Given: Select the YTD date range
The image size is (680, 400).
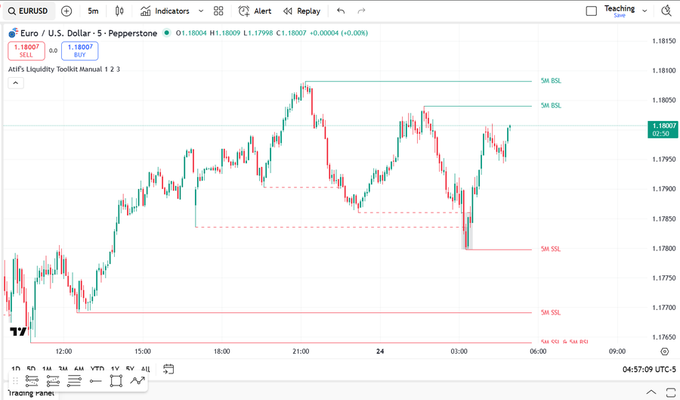Looking at the screenshot, I should [x=97, y=369].
